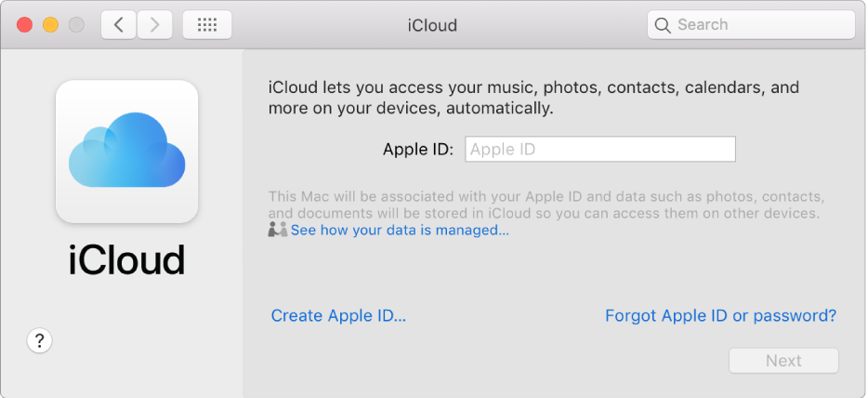Click the gray disabled zoom button
The height and width of the screenshot is (398, 868).
(x=76, y=25)
